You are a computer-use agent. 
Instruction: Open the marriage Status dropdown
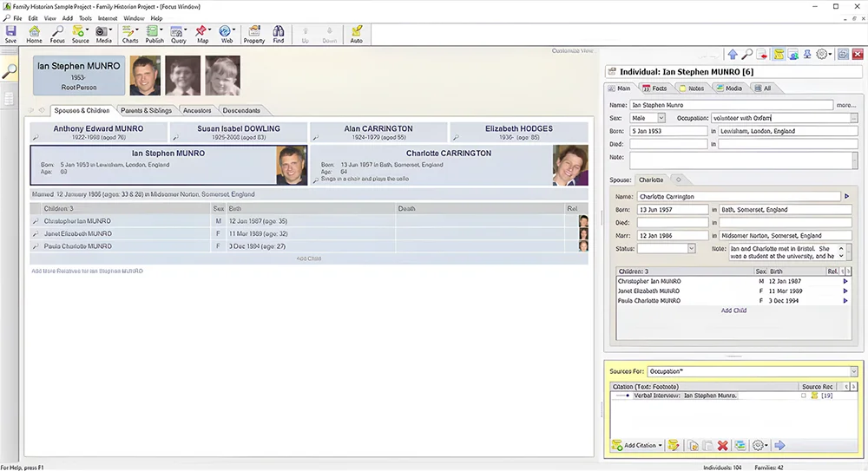coord(691,249)
